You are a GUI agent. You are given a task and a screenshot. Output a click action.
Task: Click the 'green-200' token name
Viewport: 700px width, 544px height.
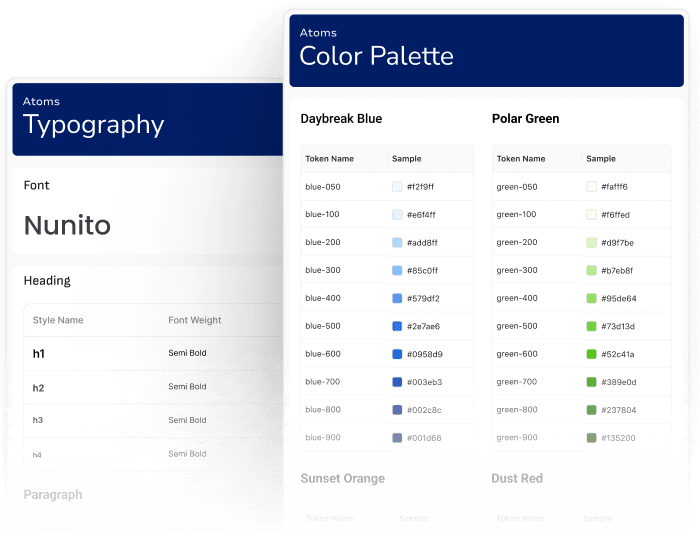click(x=517, y=242)
